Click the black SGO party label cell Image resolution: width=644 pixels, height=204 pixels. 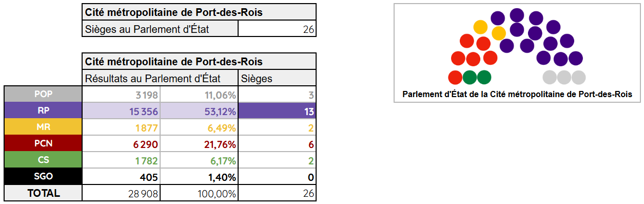pyautogui.click(x=43, y=177)
